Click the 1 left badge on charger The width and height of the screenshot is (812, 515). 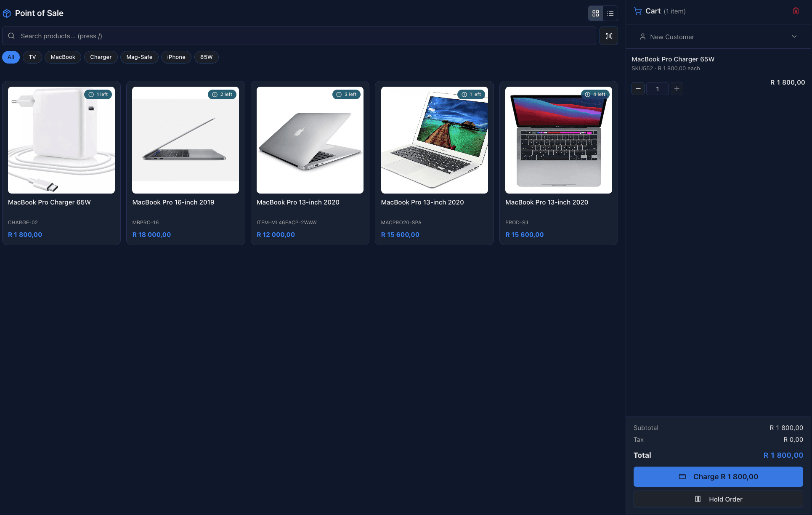(x=98, y=94)
